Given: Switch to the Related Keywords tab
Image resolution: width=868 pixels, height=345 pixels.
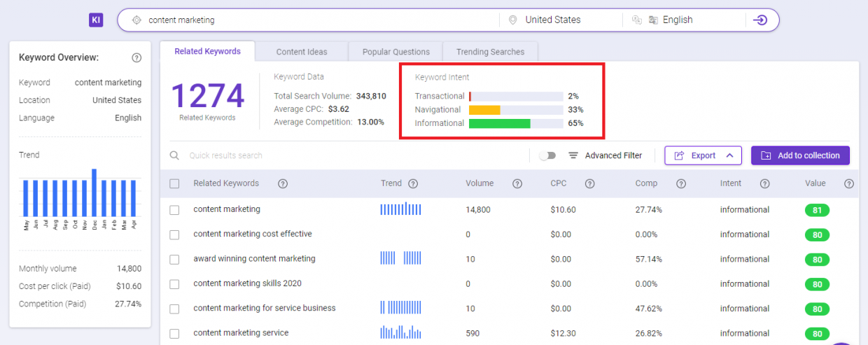Looking at the screenshot, I should 207,51.
